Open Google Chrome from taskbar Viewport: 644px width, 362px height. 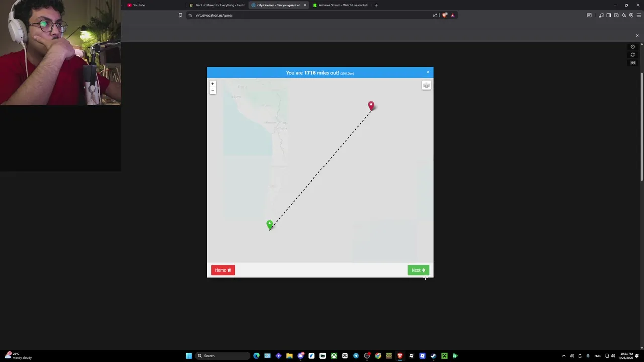point(378,356)
